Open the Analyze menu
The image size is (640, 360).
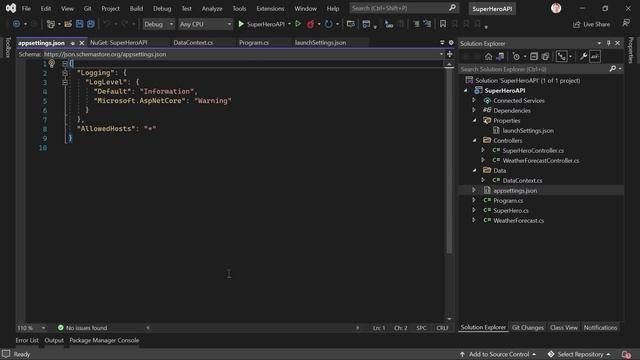coord(212,8)
